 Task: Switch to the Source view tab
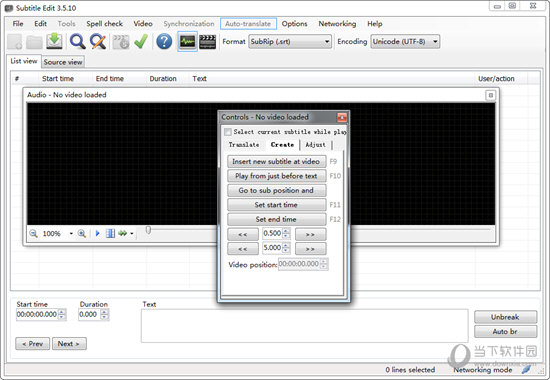[x=63, y=62]
